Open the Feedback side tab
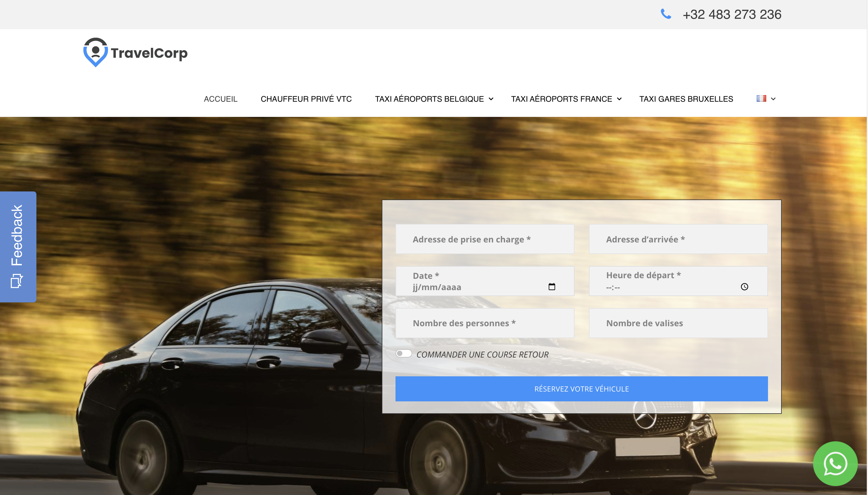The width and height of the screenshot is (868, 495). click(18, 247)
